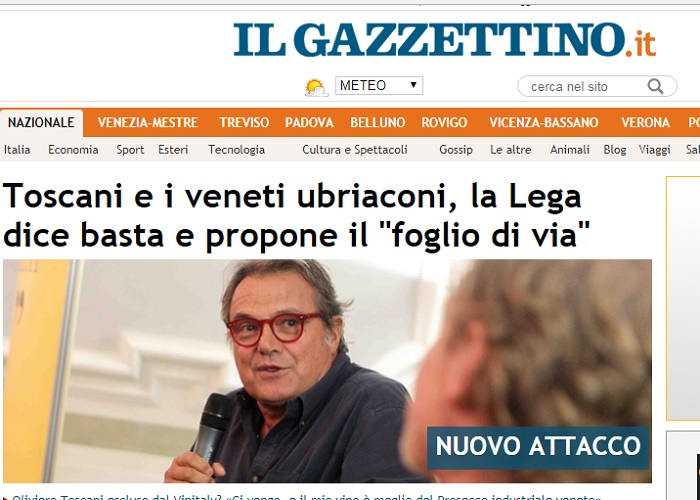Go to the Sport section
Image resolution: width=700 pixels, height=500 pixels.
pyautogui.click(x=130, y=150)
